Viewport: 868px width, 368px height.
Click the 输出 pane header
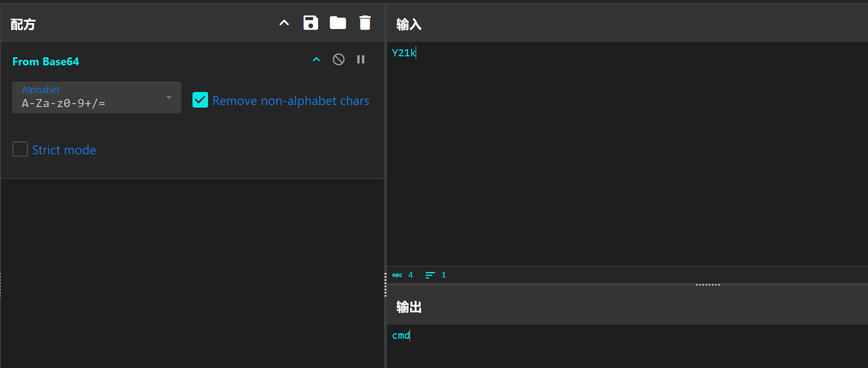point(409,307)
